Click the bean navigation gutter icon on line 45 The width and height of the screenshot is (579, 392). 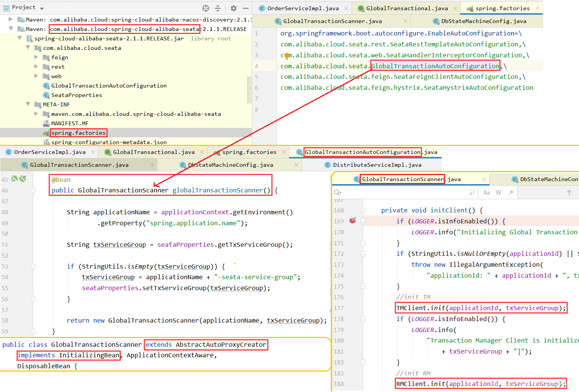coord(15,179)
